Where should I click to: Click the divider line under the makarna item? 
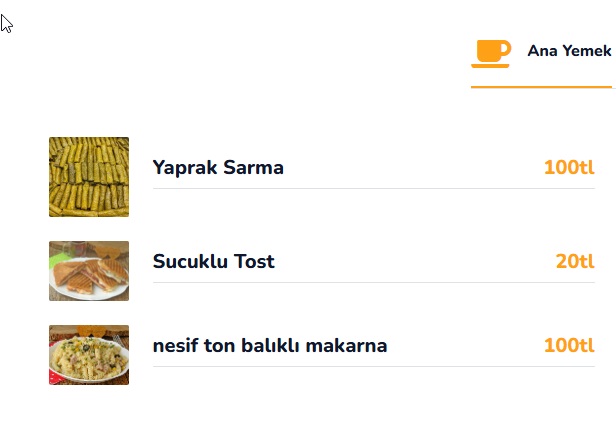[373, 366]
